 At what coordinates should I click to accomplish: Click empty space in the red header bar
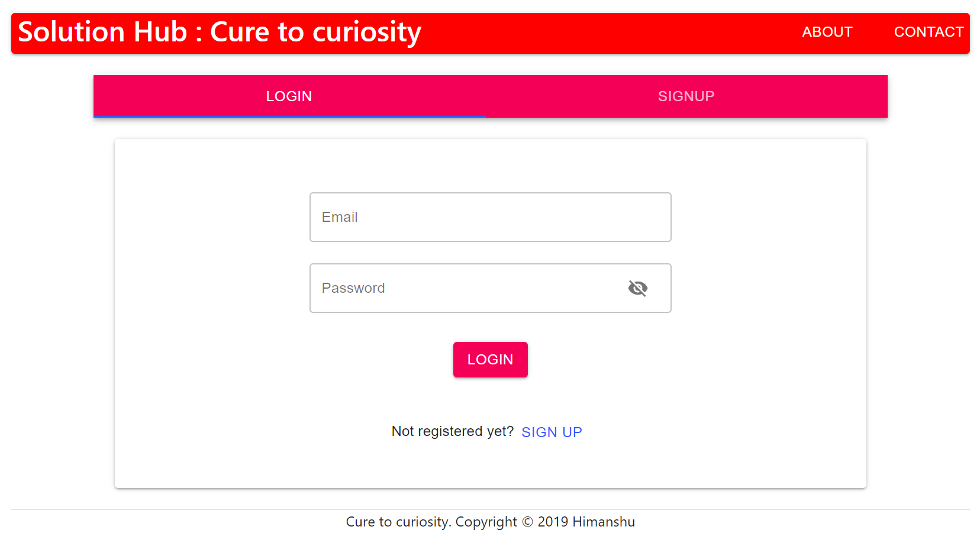pyautogui.click(x=610, y=33)
